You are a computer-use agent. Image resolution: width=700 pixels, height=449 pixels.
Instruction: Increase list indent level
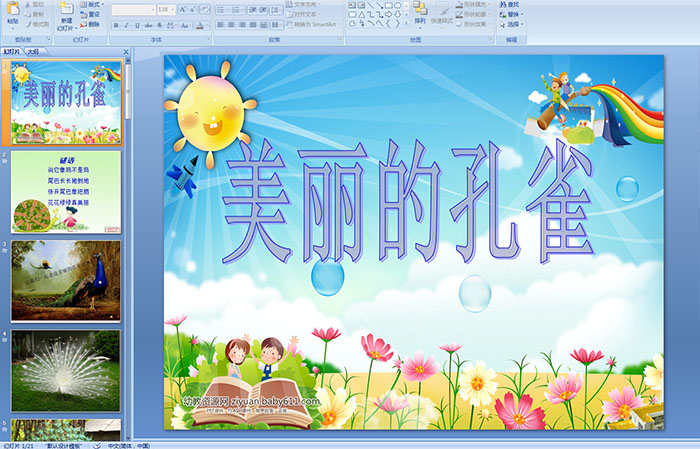(x=263, y=9)
